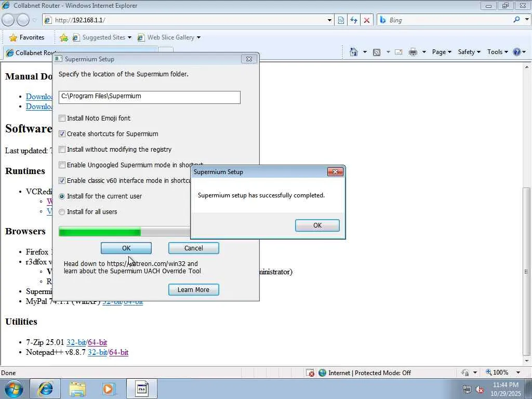
Task: Uncheck Create shortcuts for Supermium
Action: (x=62, y=134)
